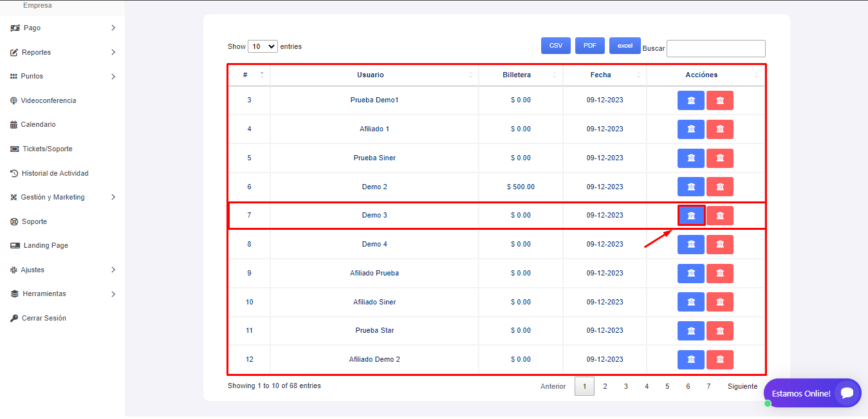Click blue bank icon for Afiliado Demo 2
868x419 pixels.
point(691,359)
